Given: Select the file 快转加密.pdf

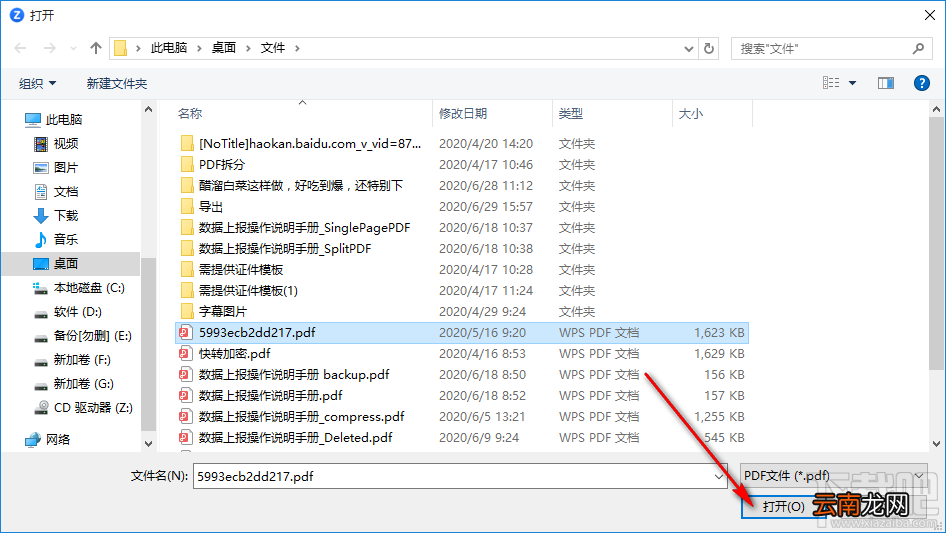Looking at the screenshot, I should [234, 354].
